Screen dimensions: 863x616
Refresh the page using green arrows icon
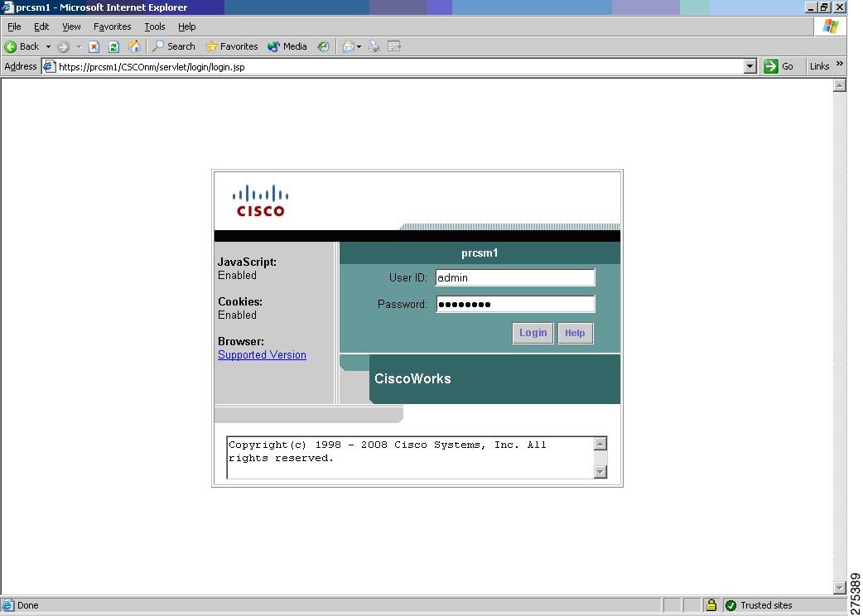tap(113, 46)
